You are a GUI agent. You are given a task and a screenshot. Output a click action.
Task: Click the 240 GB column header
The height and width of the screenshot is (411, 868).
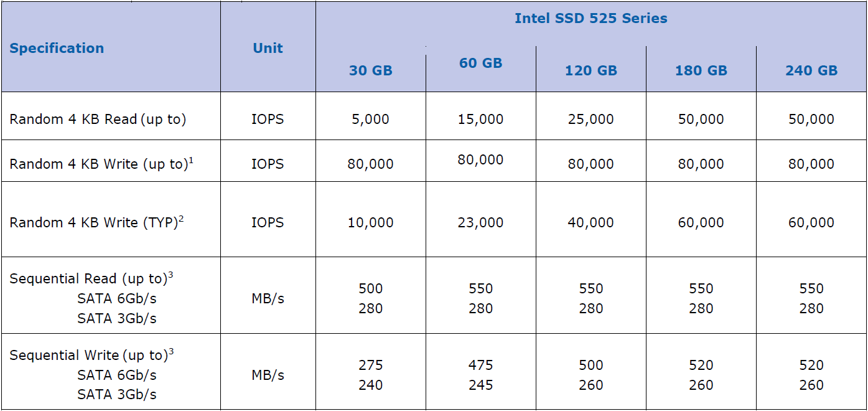(x=811, y=71)
